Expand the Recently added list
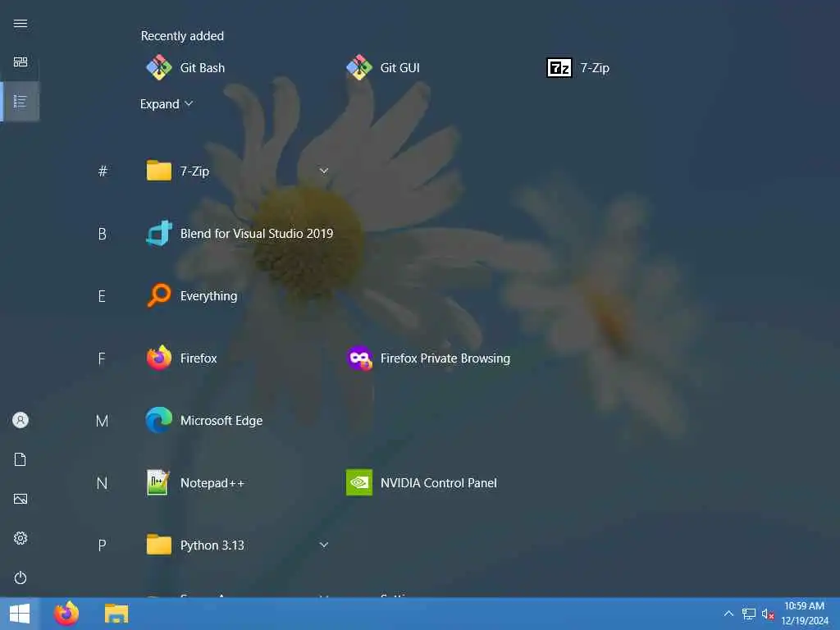Image resolution: width=840 pixels, height=630 pixels. [166, 104]
